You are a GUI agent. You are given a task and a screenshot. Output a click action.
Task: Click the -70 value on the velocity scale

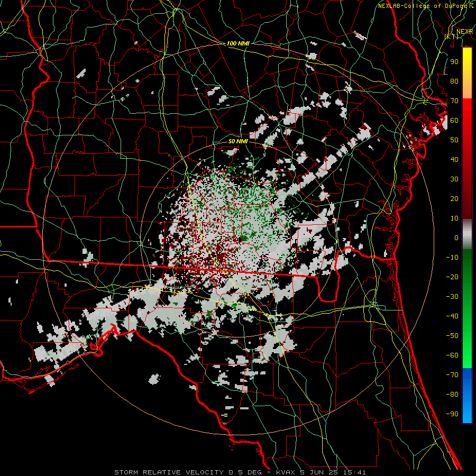452,375
